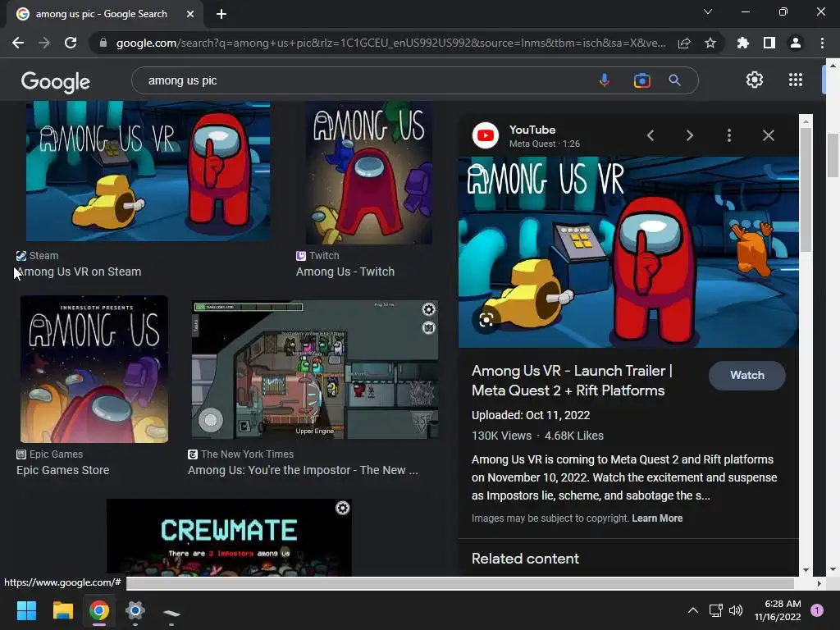Select the Among Us VR Steam thumbnail
The width and height of the screenshot is (840, 630).
point(148,171)
